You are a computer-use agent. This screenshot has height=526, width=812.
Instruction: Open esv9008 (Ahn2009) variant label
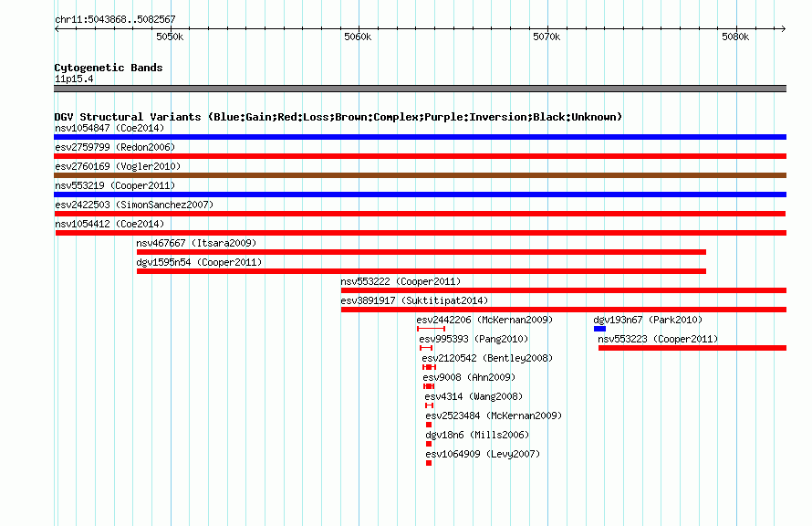[x=469, y=377]
